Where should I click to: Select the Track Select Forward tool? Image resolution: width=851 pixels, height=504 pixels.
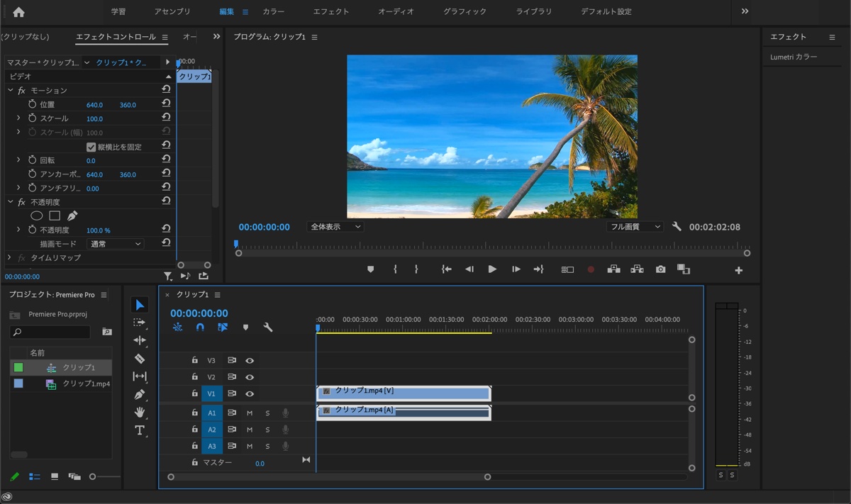coord(140,323)
